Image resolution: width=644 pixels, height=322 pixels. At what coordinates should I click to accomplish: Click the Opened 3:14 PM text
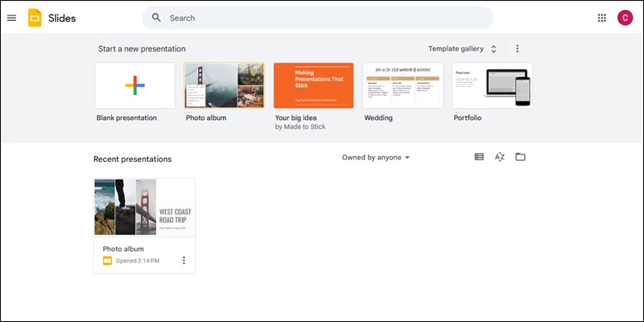pyautogui.click(x=138, y=261)
